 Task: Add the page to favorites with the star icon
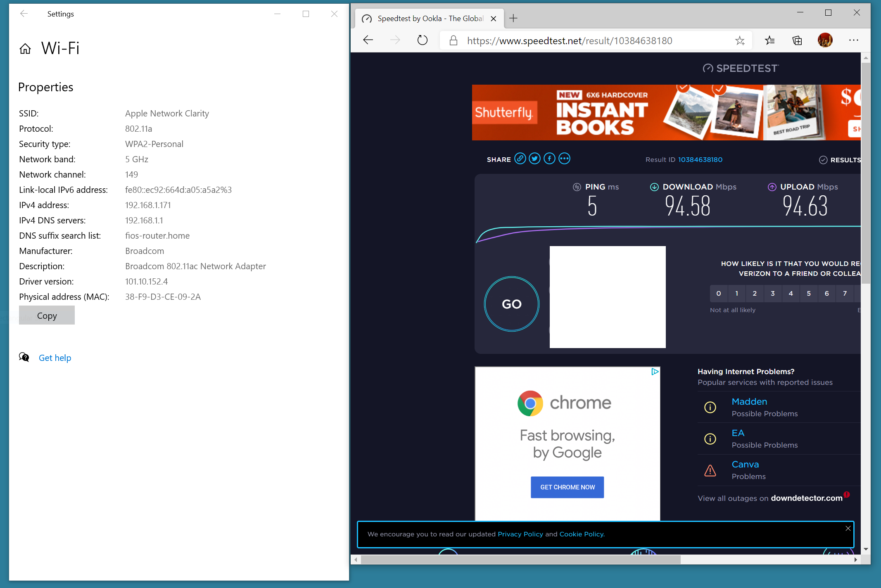[x=740, y=40]
